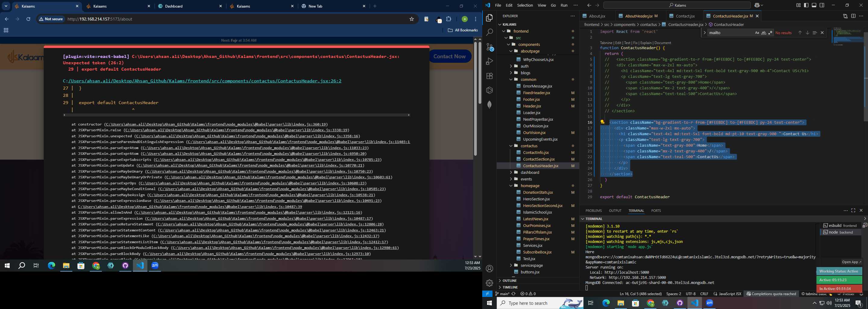Toggle Panel visibility in VS Code title bar

[x=814, y=5]
